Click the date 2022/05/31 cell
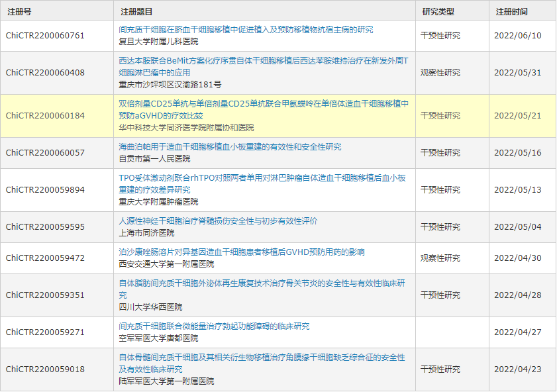The width and height of the screenshot is (557, 392). tap(517, 73)
